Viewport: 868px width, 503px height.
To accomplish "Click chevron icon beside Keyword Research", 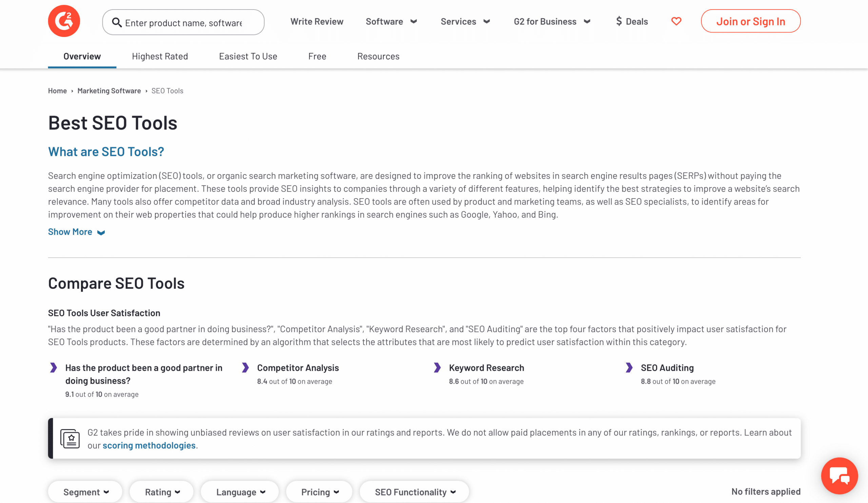I will click(x=437, y=367).
